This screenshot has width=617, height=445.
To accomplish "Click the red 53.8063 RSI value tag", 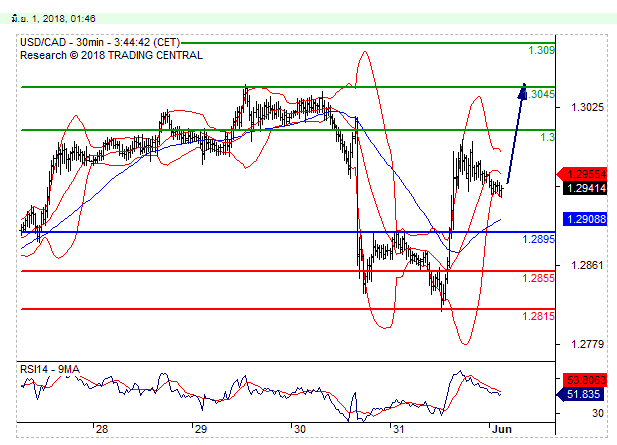I will click(x=585, y=380).
